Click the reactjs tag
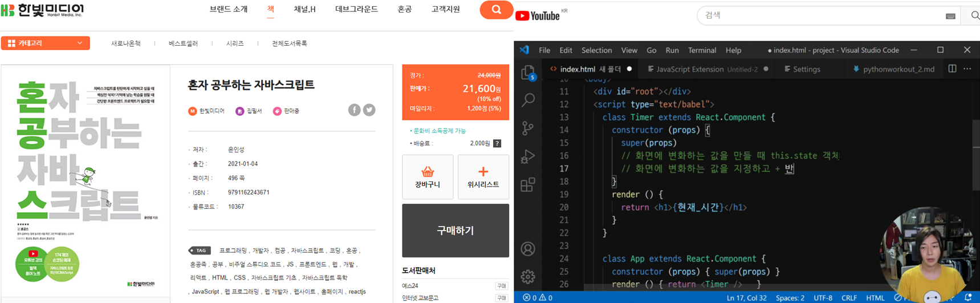Image resolution: width=980 pixels, height=303 pixels. [x=357, y=292]
